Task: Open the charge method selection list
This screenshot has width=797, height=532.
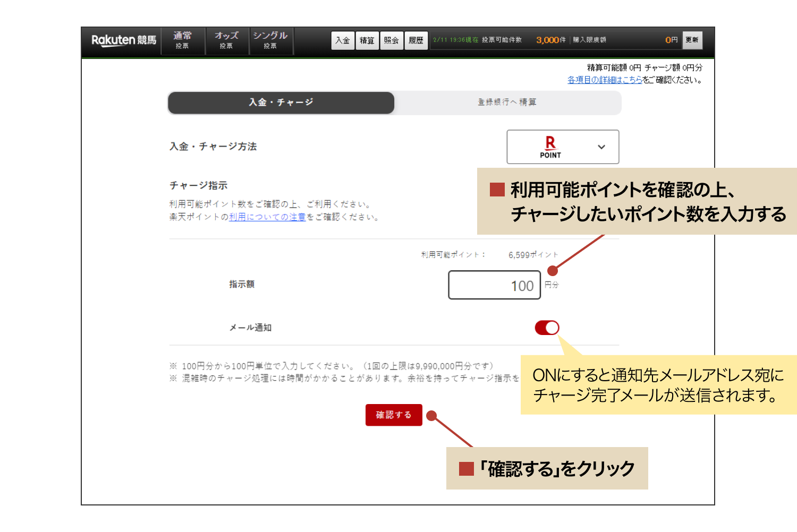Action: pos(563,147)
